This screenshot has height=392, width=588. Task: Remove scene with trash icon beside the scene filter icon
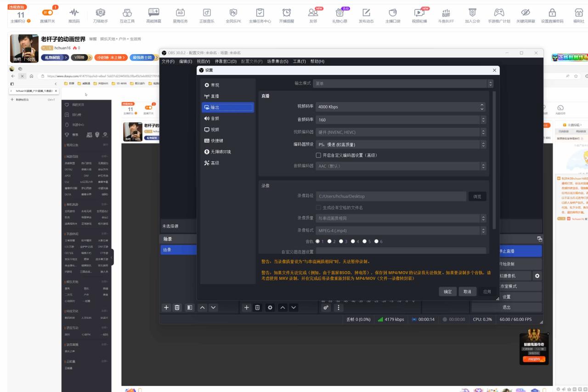coord(177,307)
